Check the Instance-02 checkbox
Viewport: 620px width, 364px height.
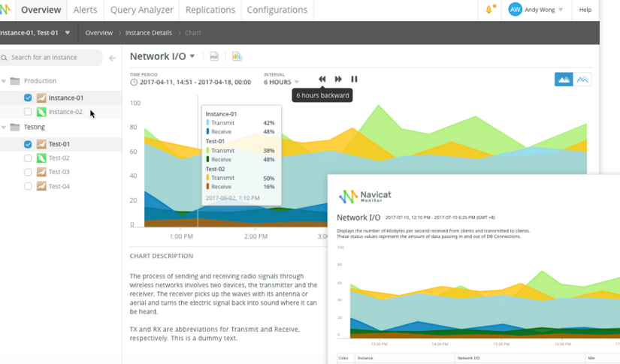click(x=28, y=112)
